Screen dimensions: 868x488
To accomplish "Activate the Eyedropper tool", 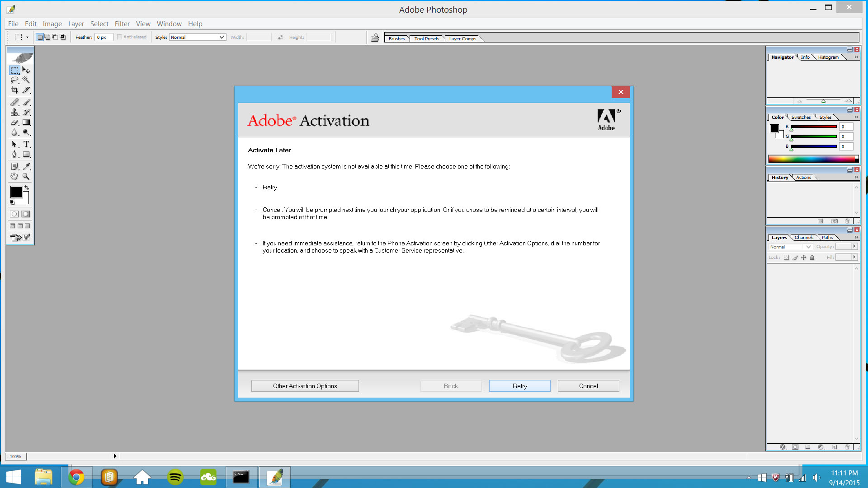I will (x=26, y=166).
